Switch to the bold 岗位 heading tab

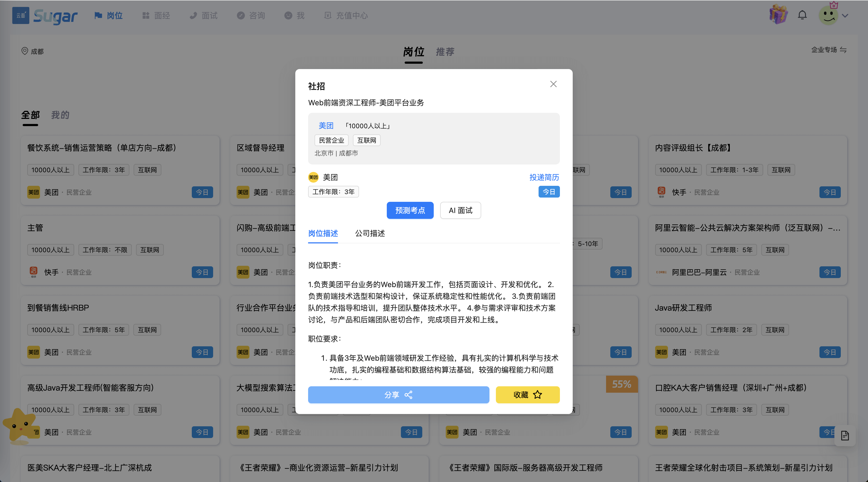pyautogui.click(x=413, y=51)
